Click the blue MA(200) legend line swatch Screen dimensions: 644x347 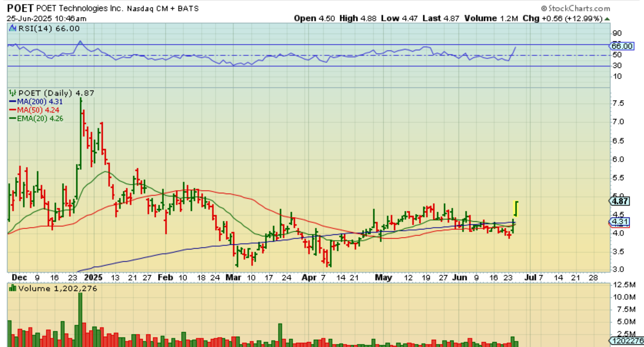13,101
